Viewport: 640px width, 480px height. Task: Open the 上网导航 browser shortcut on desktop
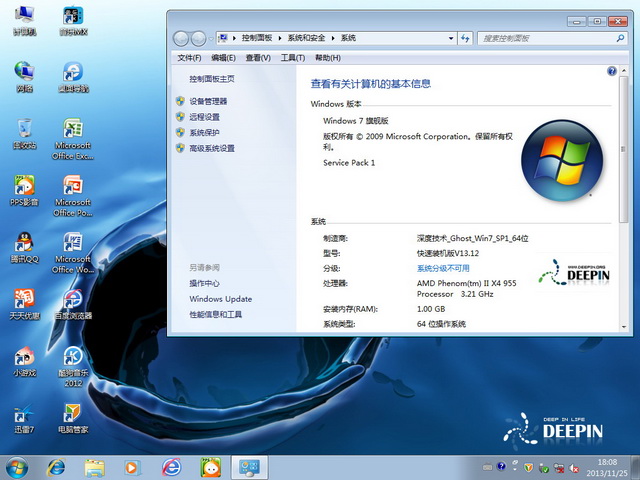[73, 77]
